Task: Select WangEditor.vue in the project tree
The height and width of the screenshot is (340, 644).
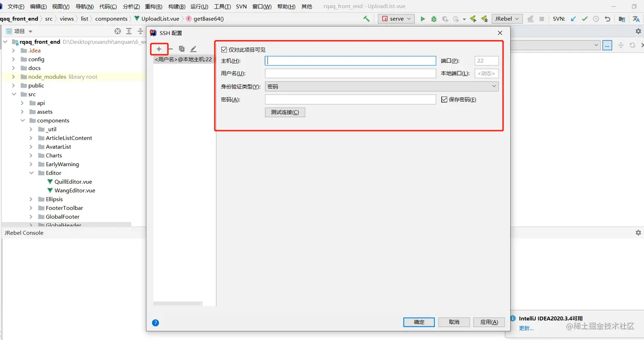Action: 75,191
